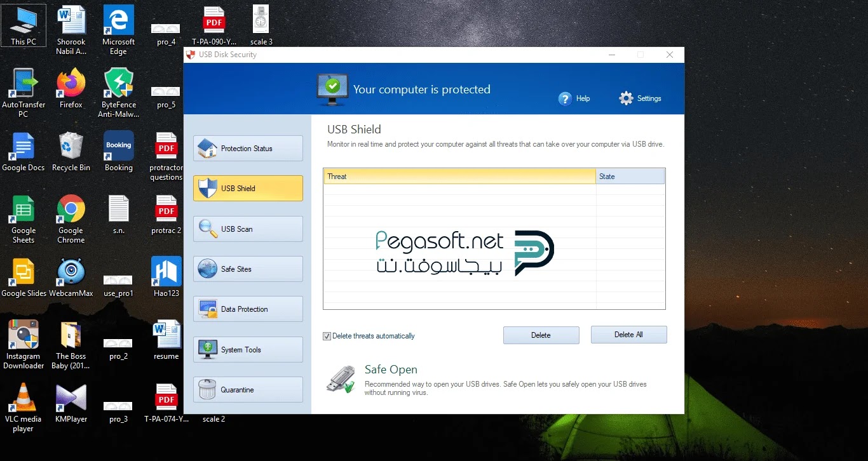Open the Quarantine section
868x461 pixels.
[248, 389]
